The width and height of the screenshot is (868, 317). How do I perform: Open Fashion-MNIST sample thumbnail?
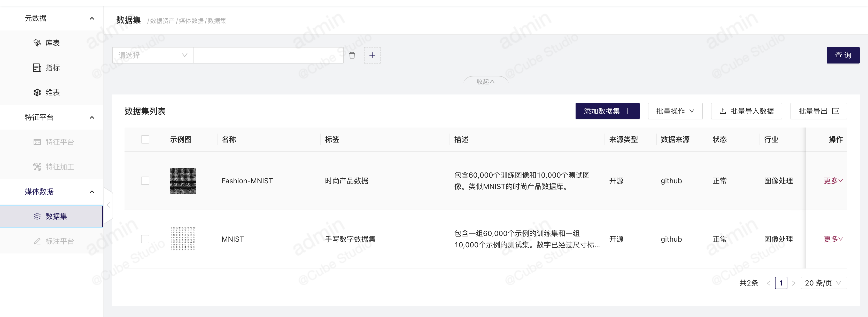(x=183, y=181)
